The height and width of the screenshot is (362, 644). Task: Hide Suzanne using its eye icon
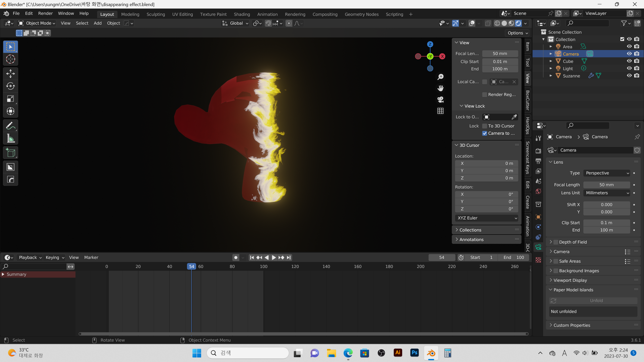tap(629, 76)
